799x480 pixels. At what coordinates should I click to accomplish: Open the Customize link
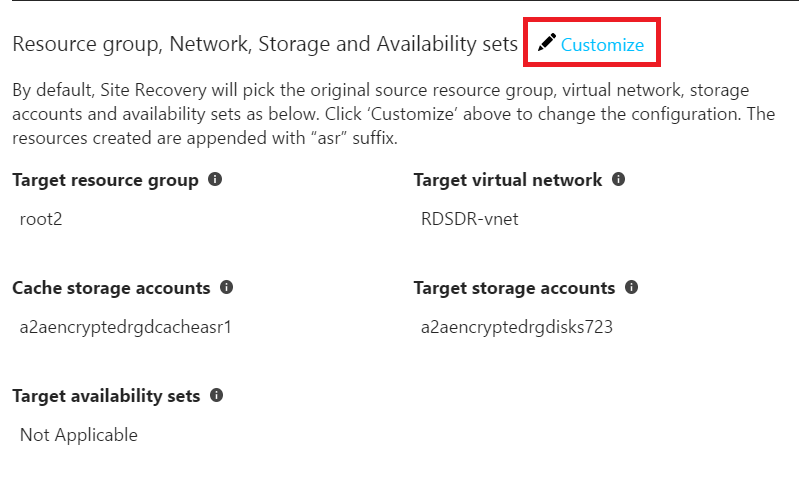602,45
